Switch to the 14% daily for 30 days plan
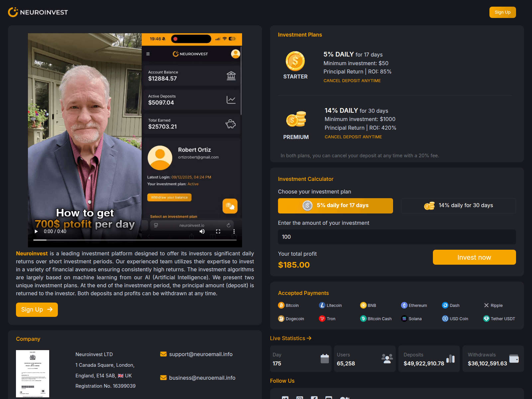The height and width of the screenshot is (399, 532). [458, 205]
